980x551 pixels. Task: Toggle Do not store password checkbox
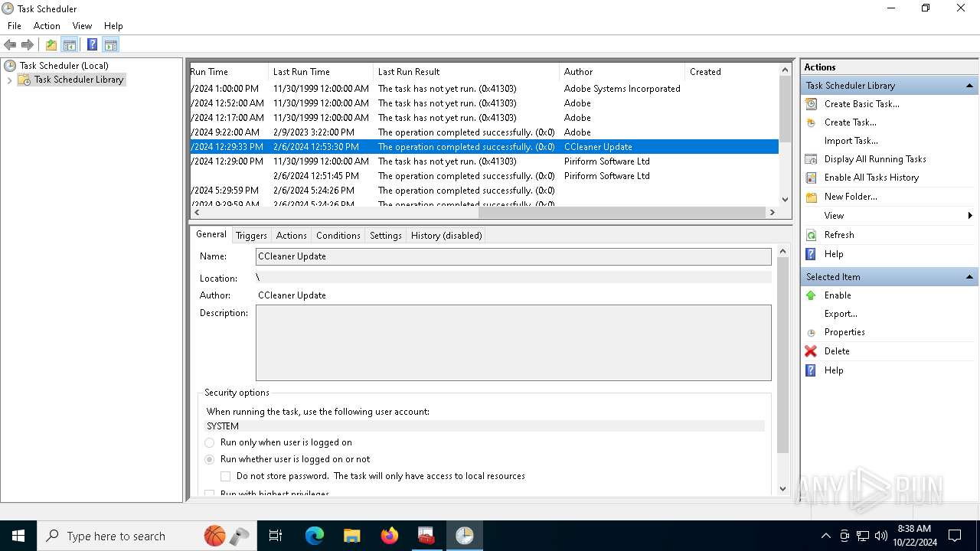(226, 476)
